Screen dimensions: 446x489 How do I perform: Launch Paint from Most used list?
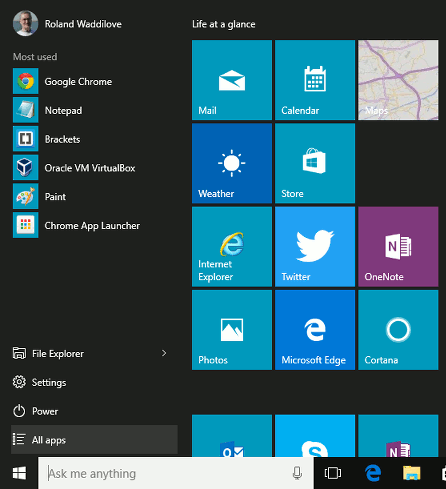(x=93, y=197)
